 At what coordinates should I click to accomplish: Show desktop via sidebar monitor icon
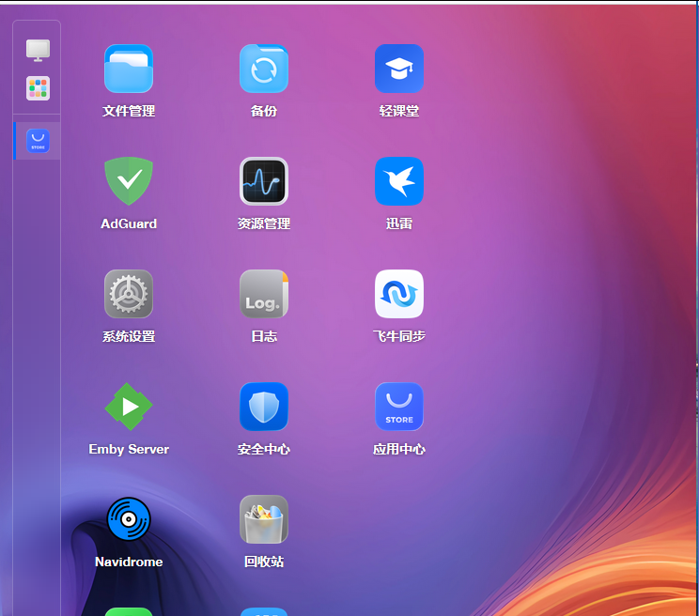pyautogui.click(x=38, y=51)
